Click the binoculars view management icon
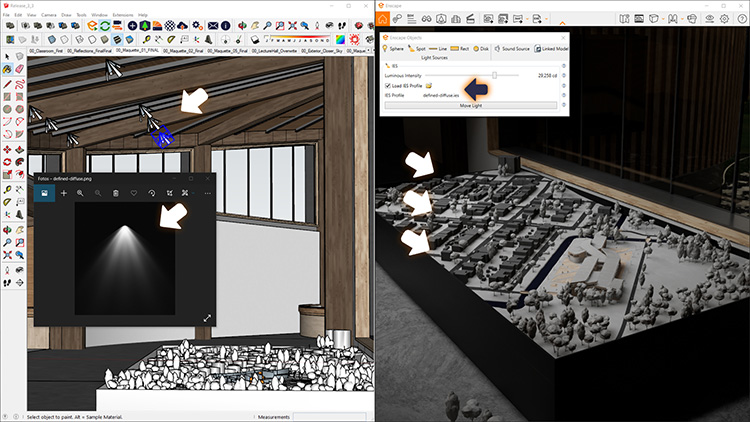750x422 pixels. (x=426, y=19)
